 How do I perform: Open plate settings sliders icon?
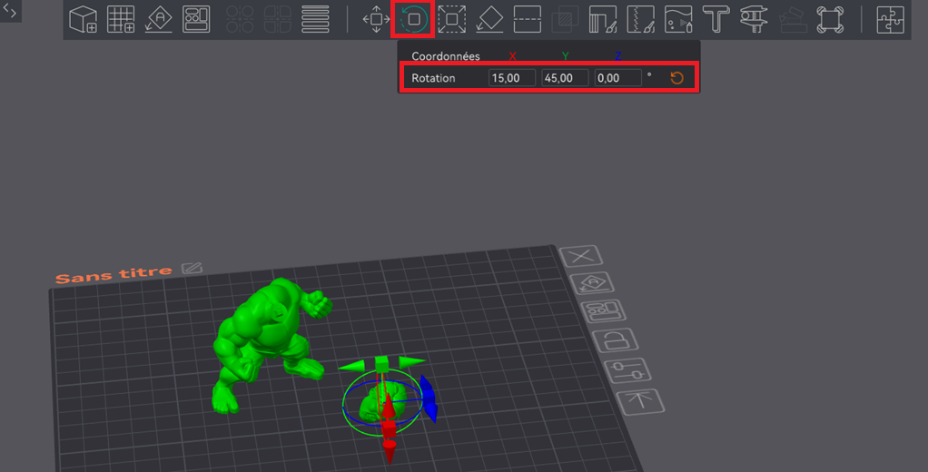tap(628, 370)
